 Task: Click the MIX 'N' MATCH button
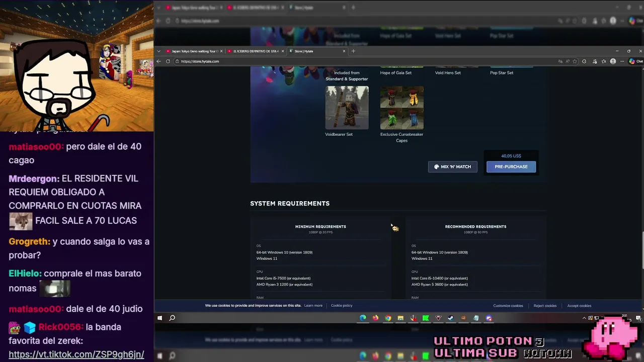coord(452,166)
